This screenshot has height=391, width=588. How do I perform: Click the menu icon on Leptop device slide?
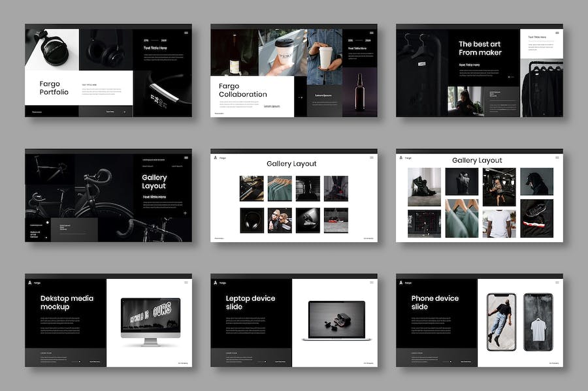coord(371,283)
